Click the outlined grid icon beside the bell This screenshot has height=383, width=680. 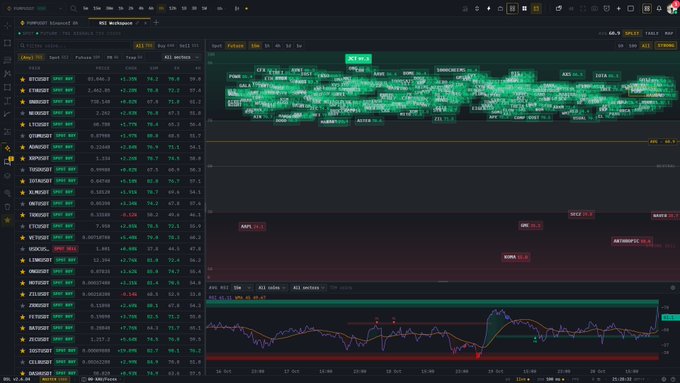pos(647,8)
